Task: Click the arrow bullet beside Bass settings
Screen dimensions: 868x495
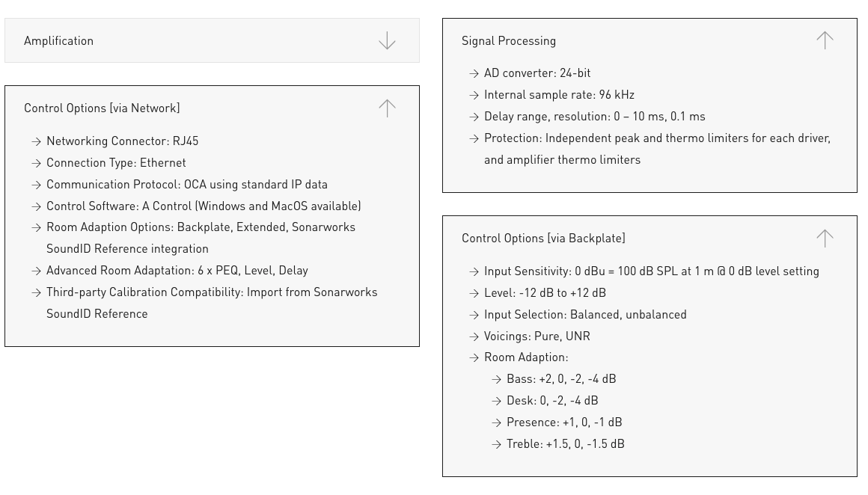Action: click(496, 379)
